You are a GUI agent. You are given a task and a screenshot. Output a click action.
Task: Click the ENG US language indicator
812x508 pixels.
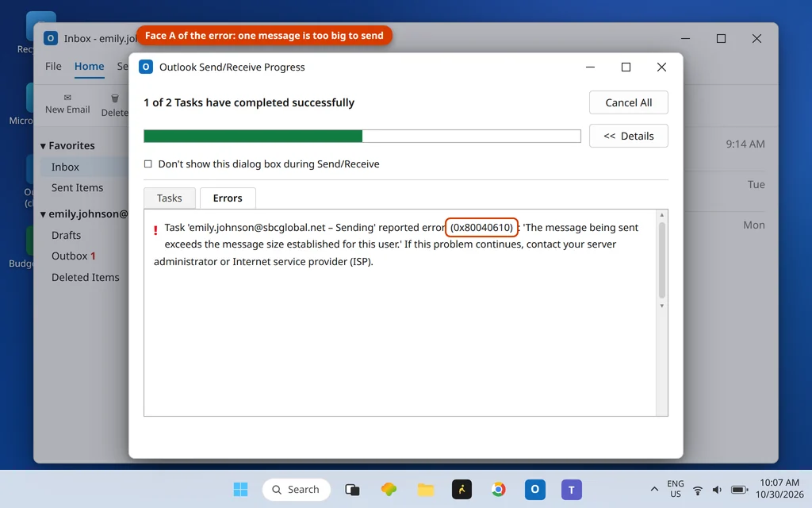[x=676, y=489]
